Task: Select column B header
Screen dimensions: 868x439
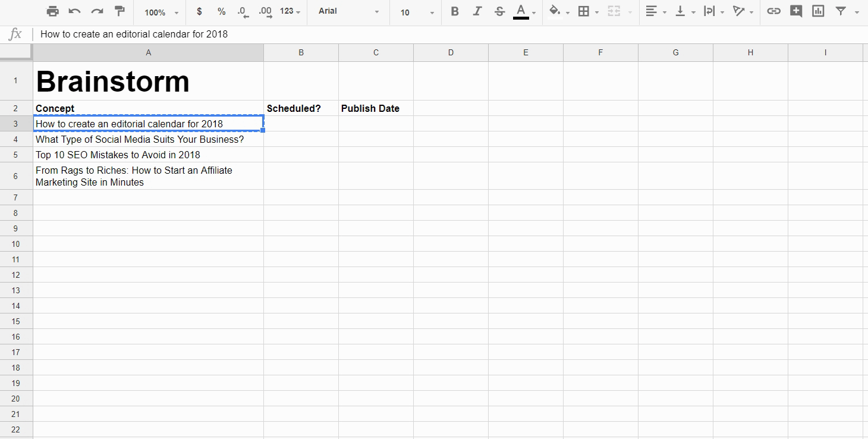Action: coord(301,52)
